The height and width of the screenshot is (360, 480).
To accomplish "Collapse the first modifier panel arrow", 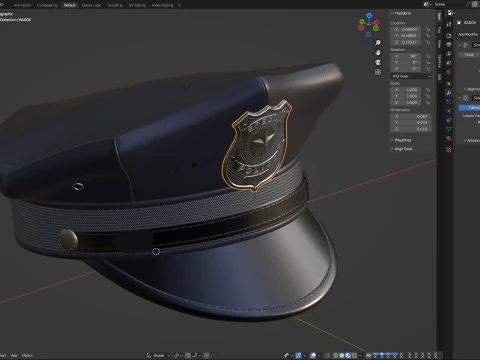I will pyautogui.click(x=460, y=45).
